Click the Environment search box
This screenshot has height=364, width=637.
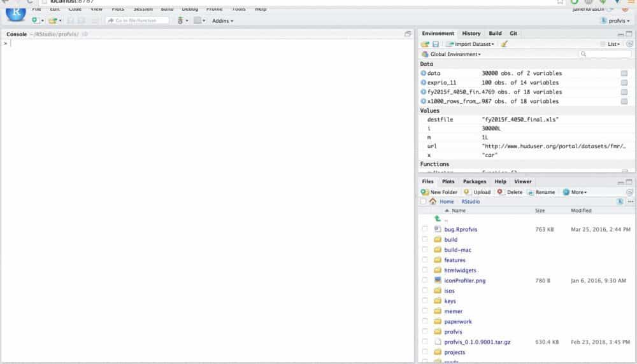click(x=605, y=54)
